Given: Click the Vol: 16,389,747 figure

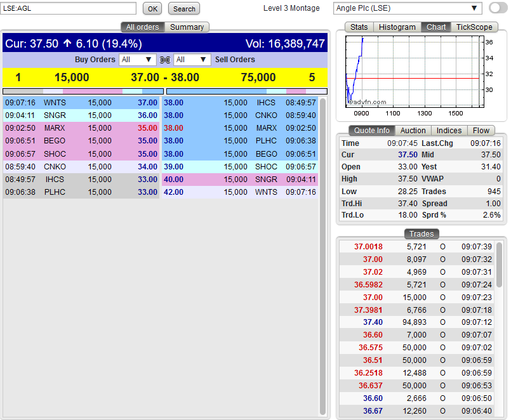Looking at the screenshot, I should 285,44.
